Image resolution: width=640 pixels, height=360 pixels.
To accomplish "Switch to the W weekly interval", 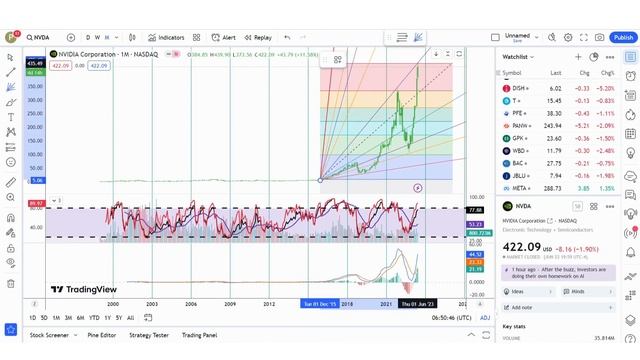I will point(97,38).
